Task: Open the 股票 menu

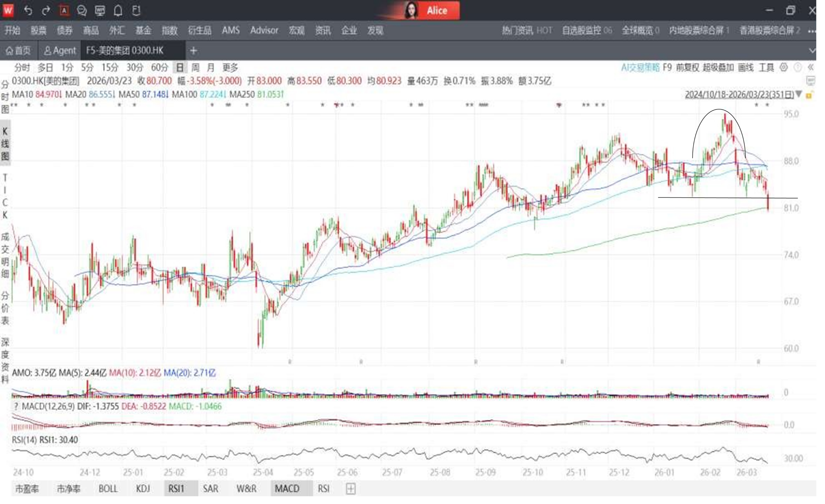Action: (38, 31)
